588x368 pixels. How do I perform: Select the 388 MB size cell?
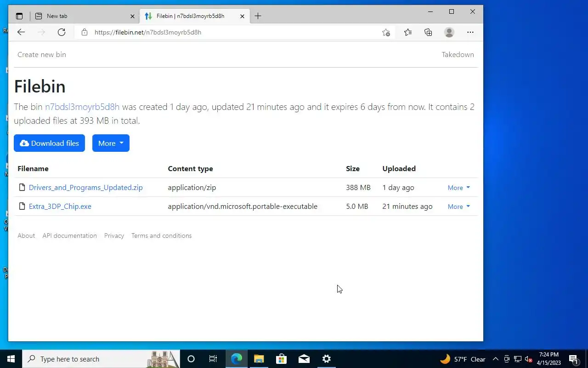(x=358, y=187)
